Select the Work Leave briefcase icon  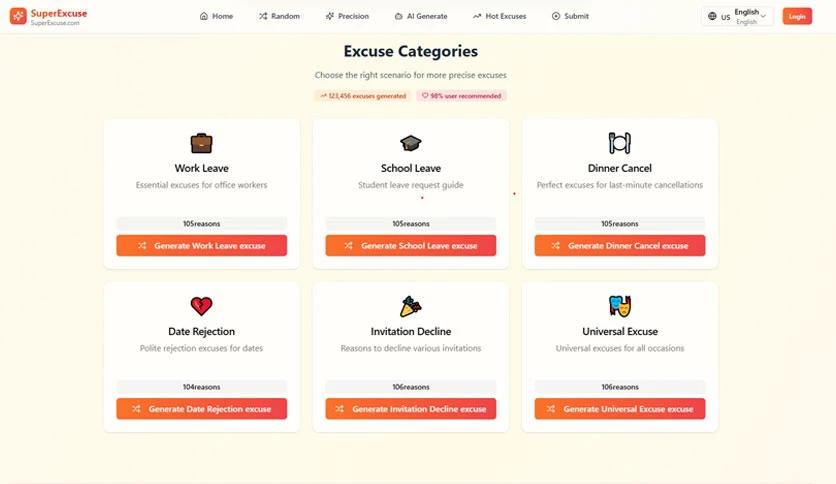[202, 143]
